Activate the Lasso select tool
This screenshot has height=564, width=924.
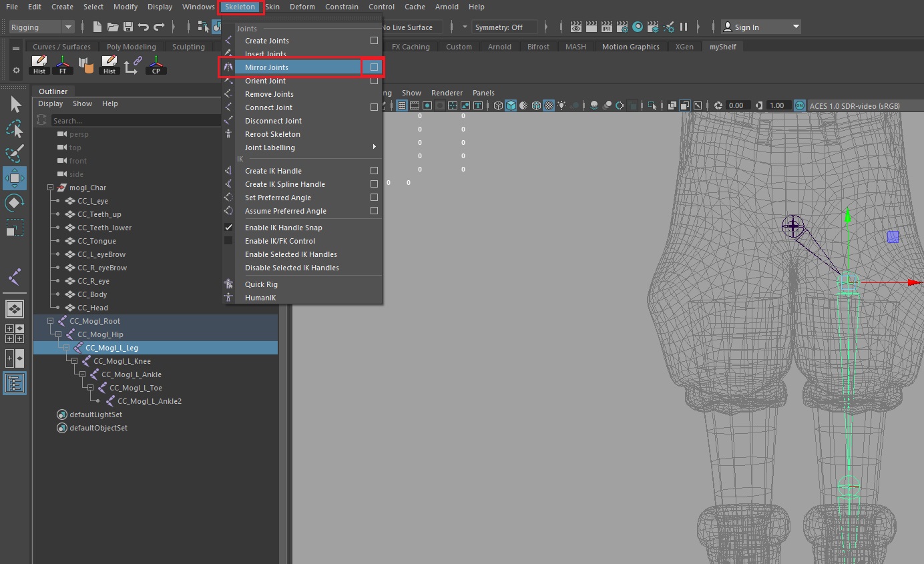(x=15, y=128)
